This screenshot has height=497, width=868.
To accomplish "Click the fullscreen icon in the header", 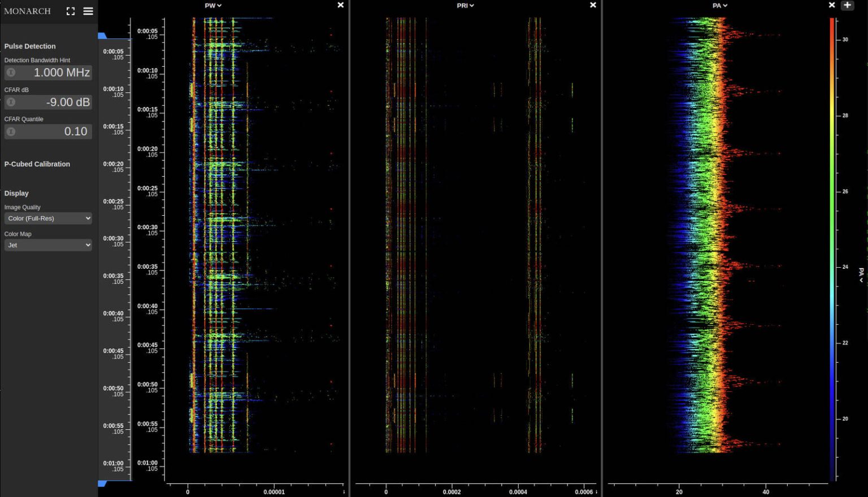I will [x=70, y=10].
